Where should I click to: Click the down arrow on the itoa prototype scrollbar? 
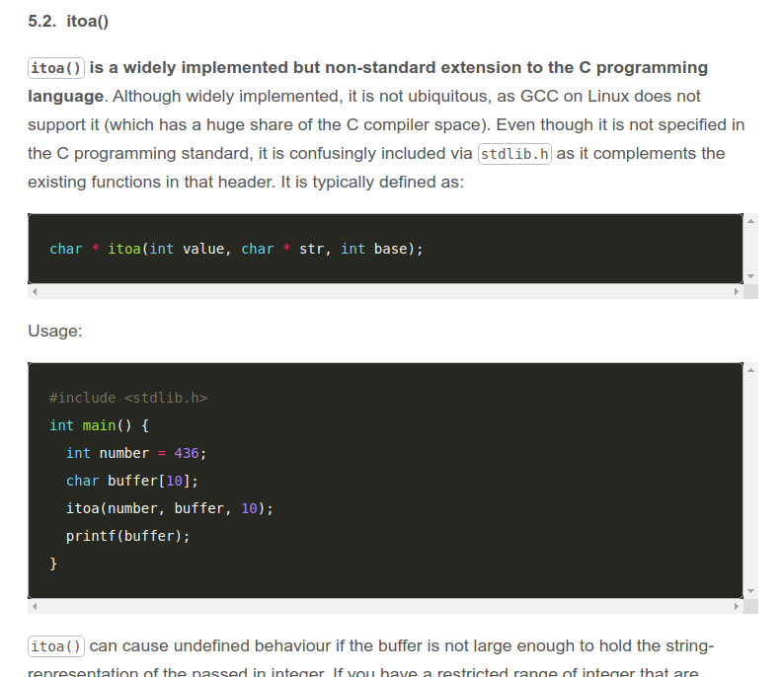point(750,276)
